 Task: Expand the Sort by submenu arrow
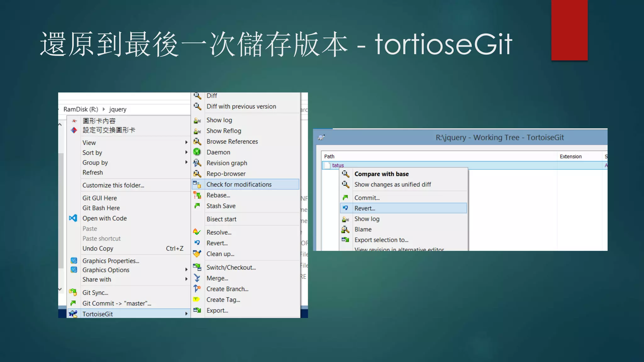coord(186,152)
